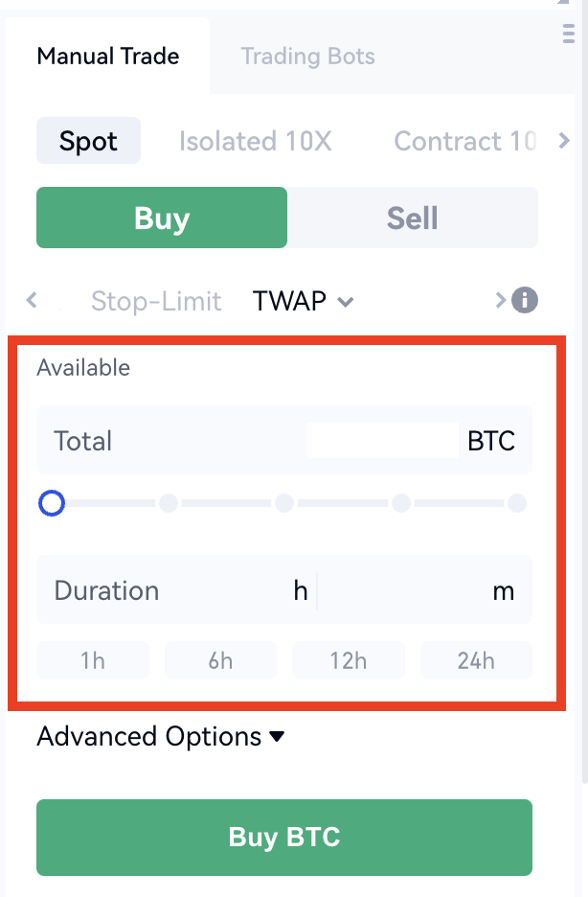Image resolution: width=588 pixels, height=897 pixels.
Task: Set duration to 24h preset
Action: [476, 660]
